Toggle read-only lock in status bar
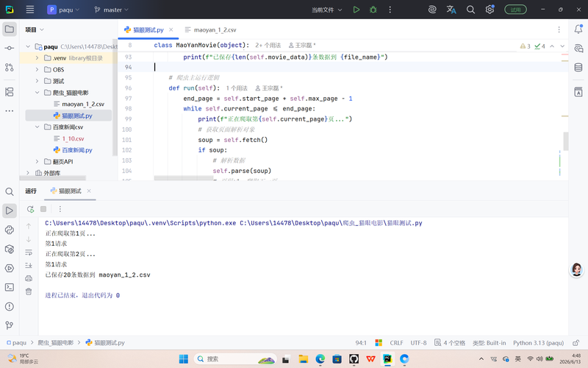 [x=576, y=342]
